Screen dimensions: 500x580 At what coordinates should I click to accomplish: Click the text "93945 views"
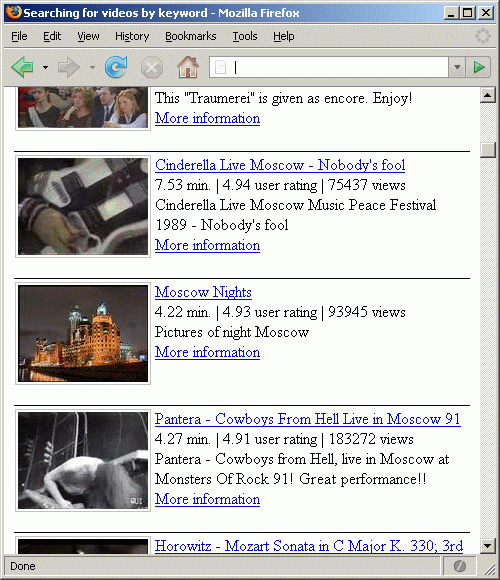(x=366, y=312)
